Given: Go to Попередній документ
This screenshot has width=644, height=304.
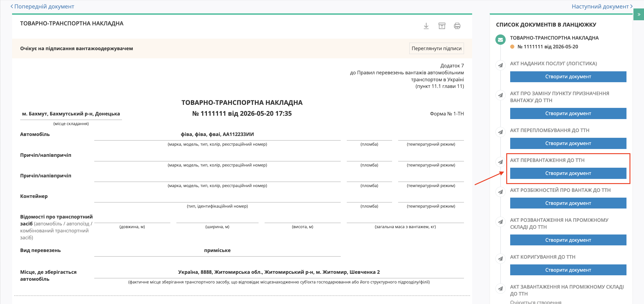Looking at the screenshot, I should pos(42,6).
